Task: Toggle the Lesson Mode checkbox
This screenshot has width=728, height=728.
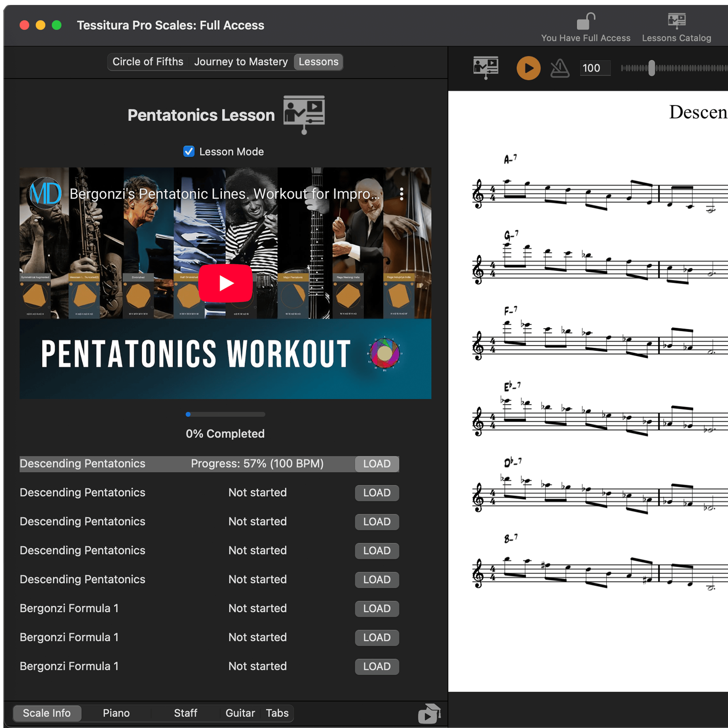Action: 189,151
